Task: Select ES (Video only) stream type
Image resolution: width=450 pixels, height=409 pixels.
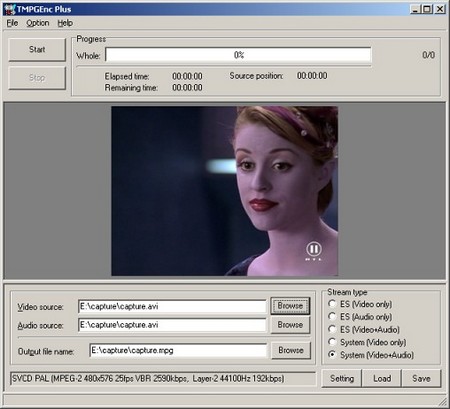Action: coord(332,304)
